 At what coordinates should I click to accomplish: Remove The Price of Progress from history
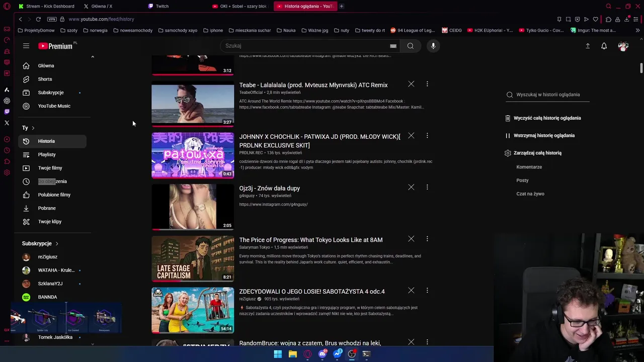(411, 239)
